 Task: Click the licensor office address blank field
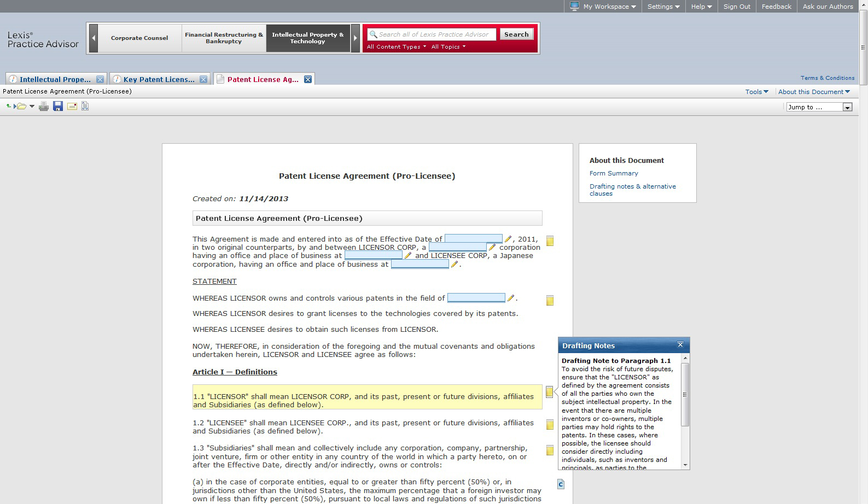pyautogui.click(x=374, y=255)
